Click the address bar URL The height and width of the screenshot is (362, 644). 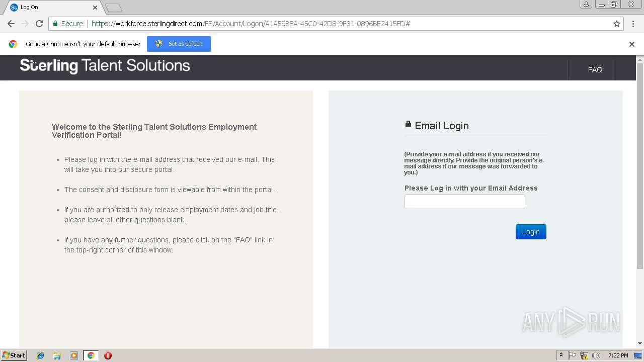(251, 24)
